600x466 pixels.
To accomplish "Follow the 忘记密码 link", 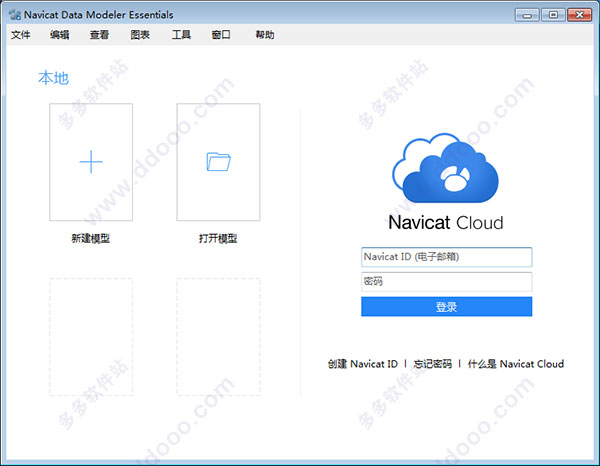I will (433, 364).
